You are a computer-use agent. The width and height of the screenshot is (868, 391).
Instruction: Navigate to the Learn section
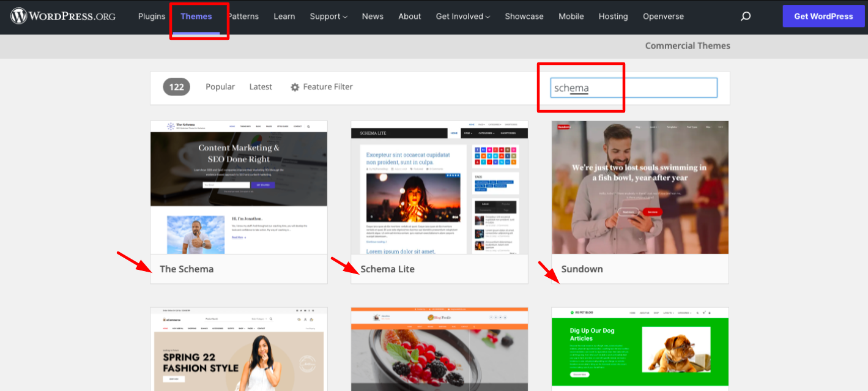(284, 17)
